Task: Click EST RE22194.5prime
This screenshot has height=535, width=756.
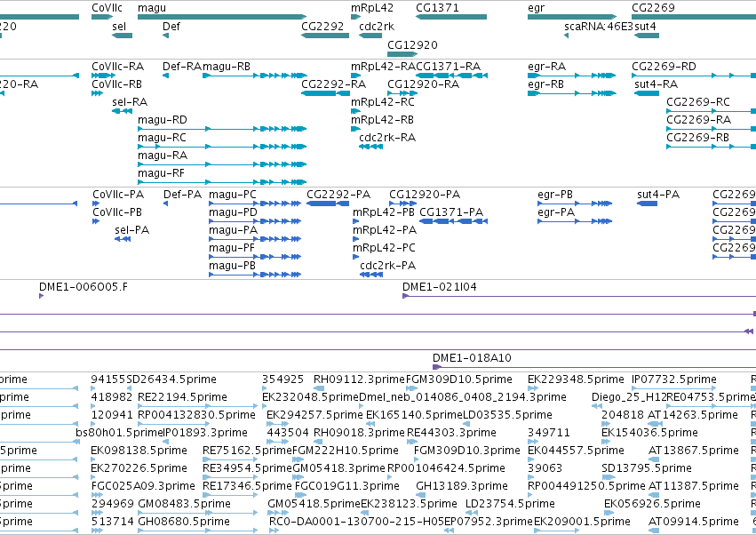Action: coord(182,397)
